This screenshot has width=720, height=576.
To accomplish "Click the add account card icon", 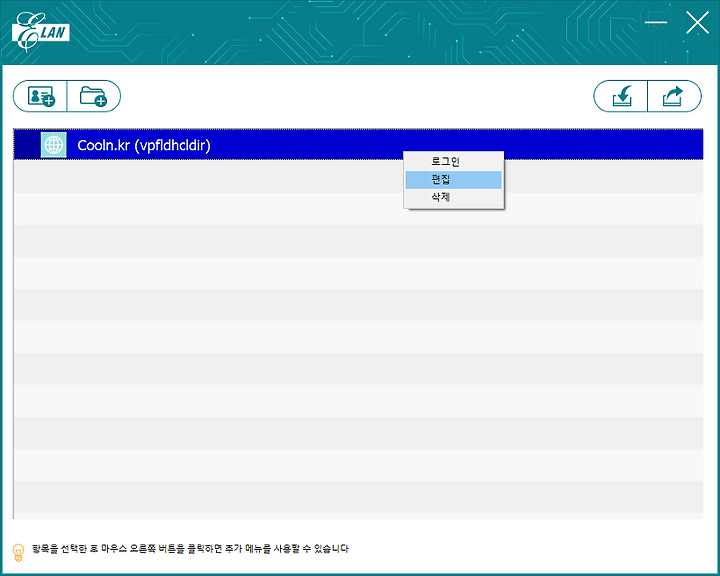I will point(41,96).
